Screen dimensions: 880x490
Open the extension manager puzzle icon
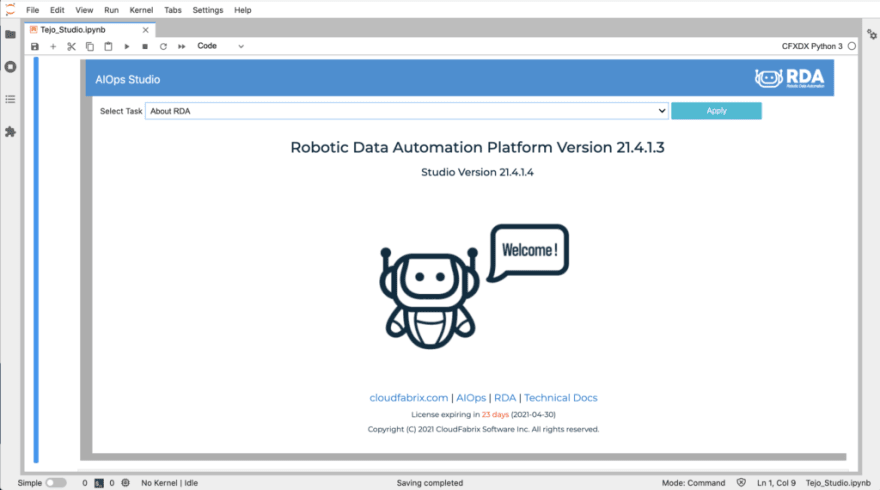tap(10, 132)
